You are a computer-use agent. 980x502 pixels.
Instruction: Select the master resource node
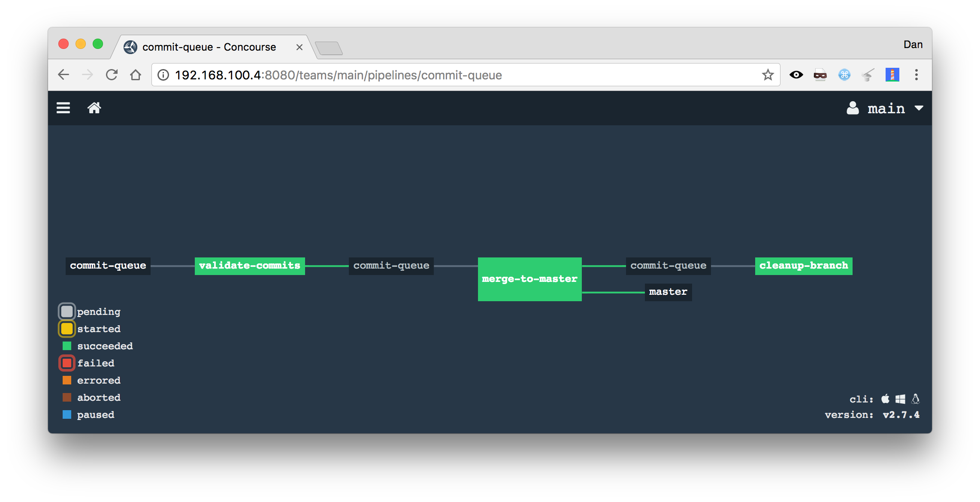(x=668, y=292)
